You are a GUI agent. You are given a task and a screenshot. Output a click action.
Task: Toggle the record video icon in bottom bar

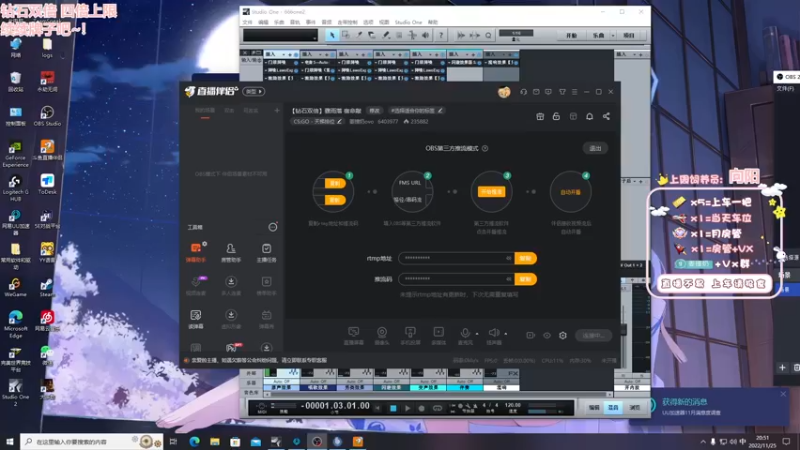531,336
